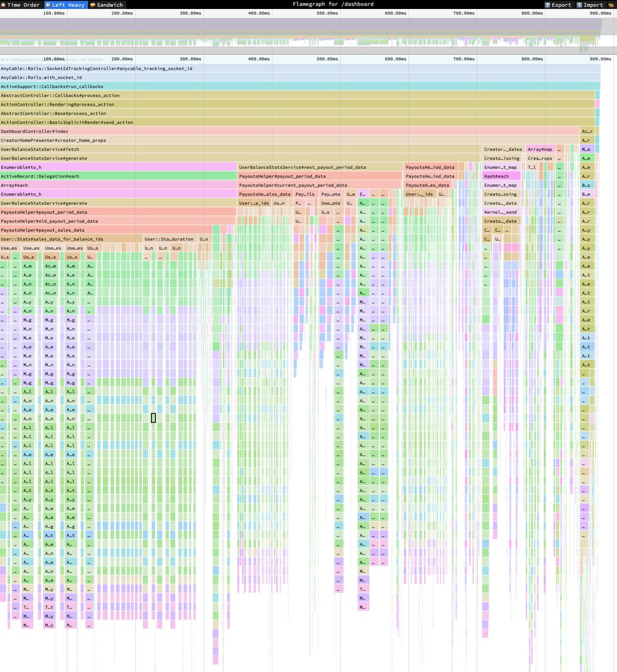Select the AnyCable::Rails.with_socket_id frame
The image size is (617, 672).
pyautogui.click(x=300, y=77)
